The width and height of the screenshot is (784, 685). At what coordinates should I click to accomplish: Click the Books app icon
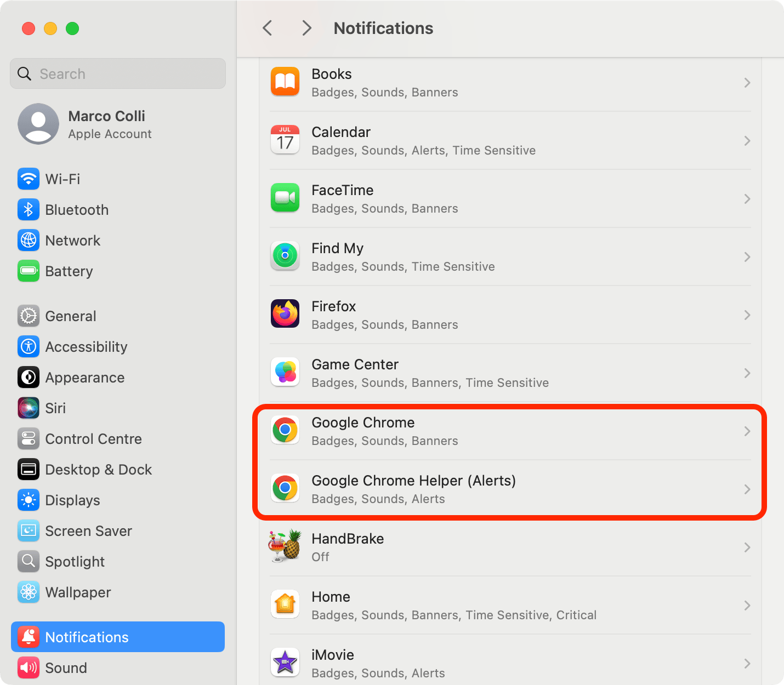point(285,82)
